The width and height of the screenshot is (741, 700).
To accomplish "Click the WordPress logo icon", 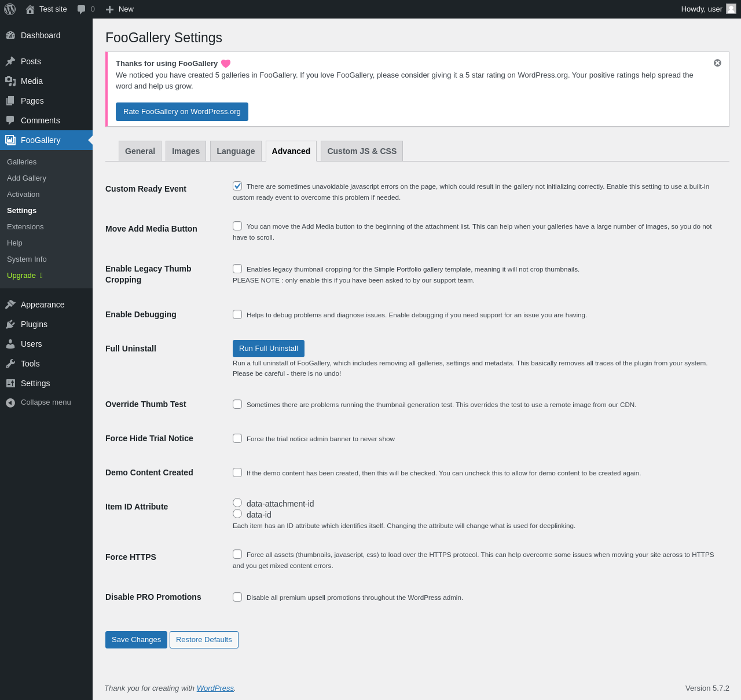I will (10, 9).
